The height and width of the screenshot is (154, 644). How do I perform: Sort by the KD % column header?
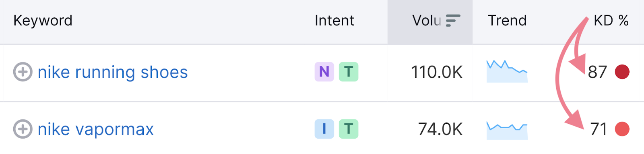click(x=611, y=21)
